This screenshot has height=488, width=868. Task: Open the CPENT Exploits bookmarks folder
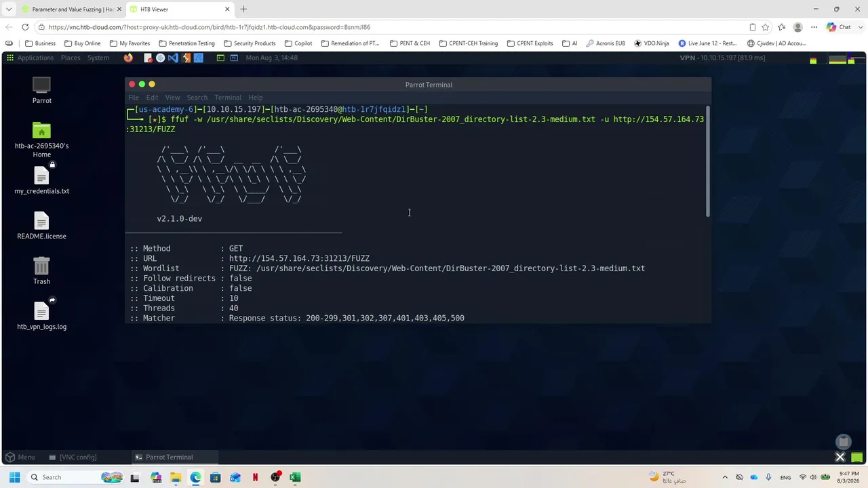pyautogui.click(x=530, y=43)
